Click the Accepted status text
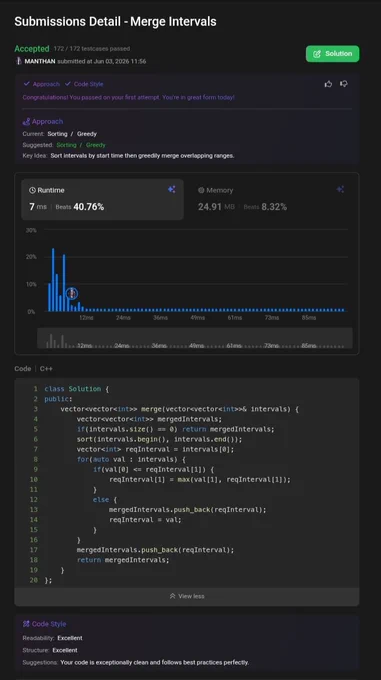Screen dimensions: 381x680 (x=32, y=49)
